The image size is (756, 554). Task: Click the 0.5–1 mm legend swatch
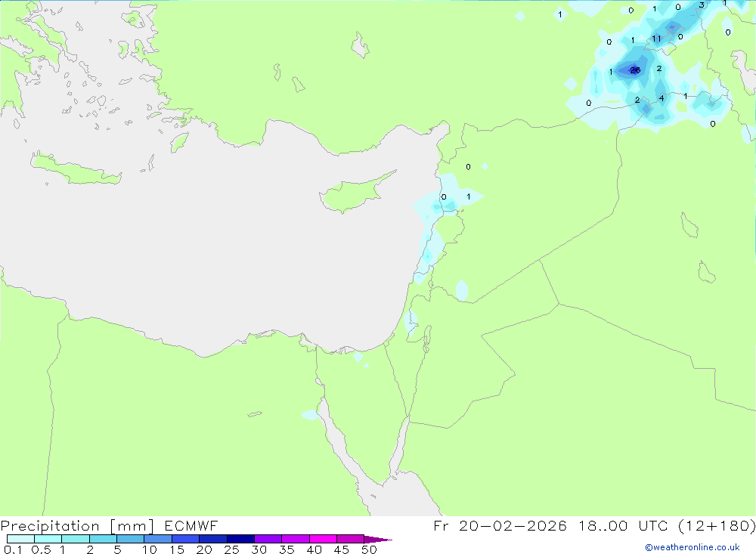(x=48, y=539)
